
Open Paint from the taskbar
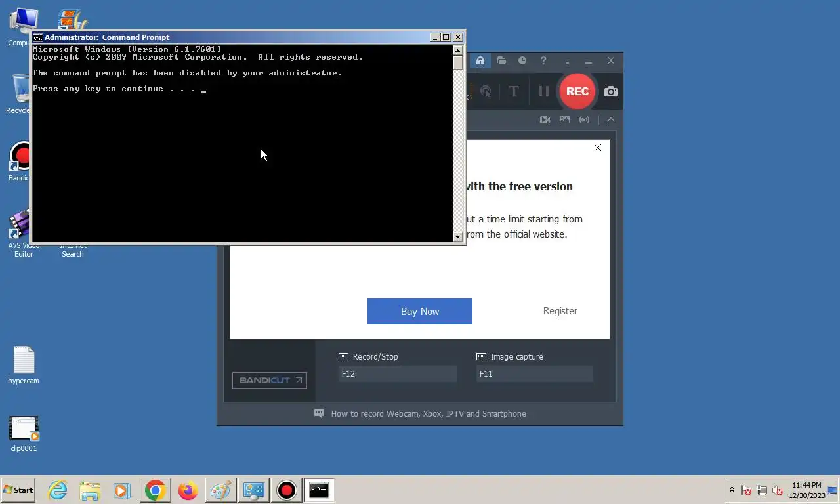click(x=220, y=490)
